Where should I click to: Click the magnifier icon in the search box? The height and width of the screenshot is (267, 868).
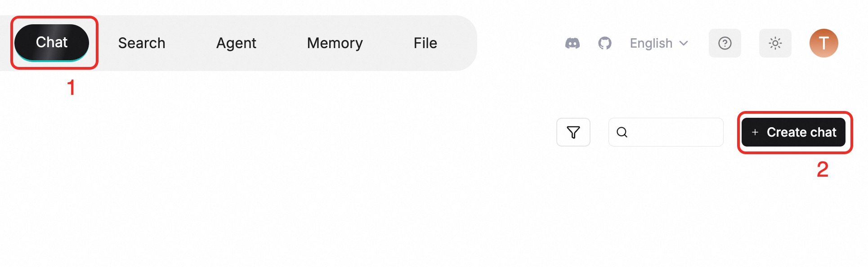tap(622, 132)
